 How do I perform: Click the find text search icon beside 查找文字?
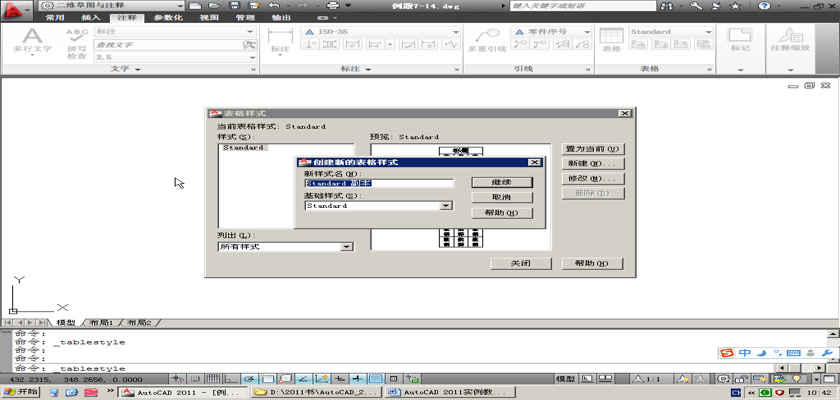[x=249, y=44]
